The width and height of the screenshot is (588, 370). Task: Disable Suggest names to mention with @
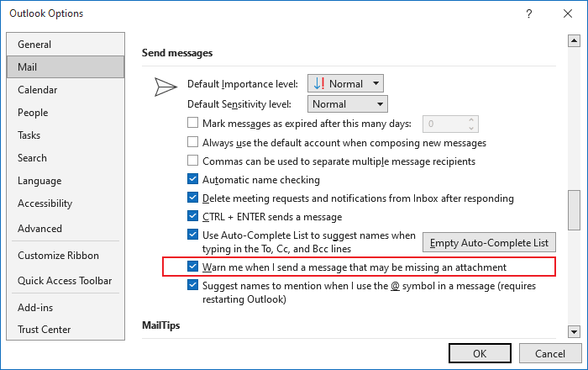tap(192, 285)
